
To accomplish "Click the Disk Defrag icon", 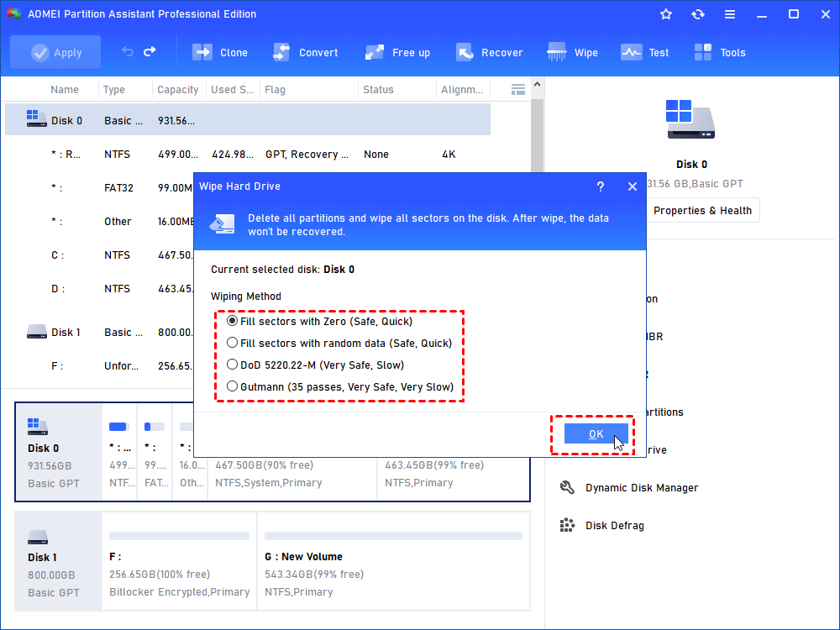I will pyautogui.click(x=567, y=526).
